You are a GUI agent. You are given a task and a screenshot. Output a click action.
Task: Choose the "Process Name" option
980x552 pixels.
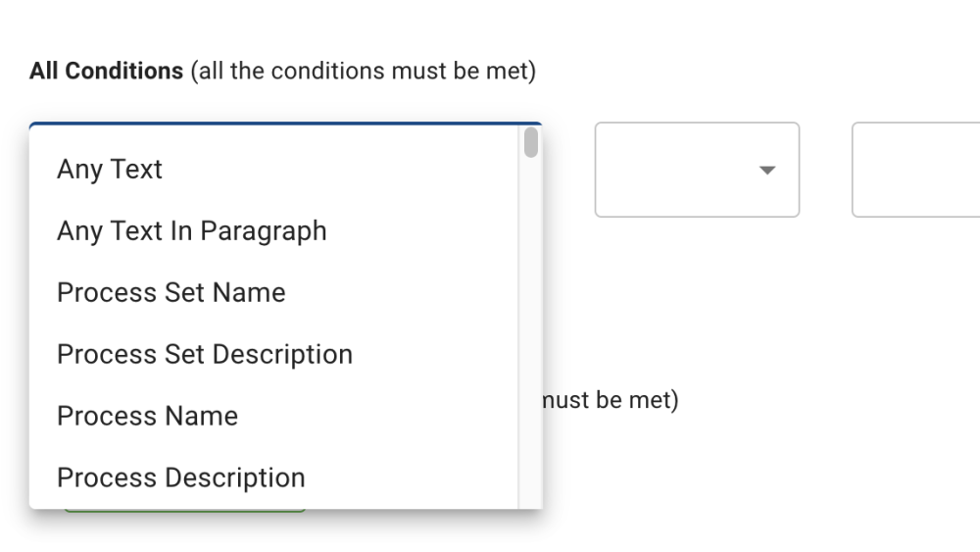point(147,417)
